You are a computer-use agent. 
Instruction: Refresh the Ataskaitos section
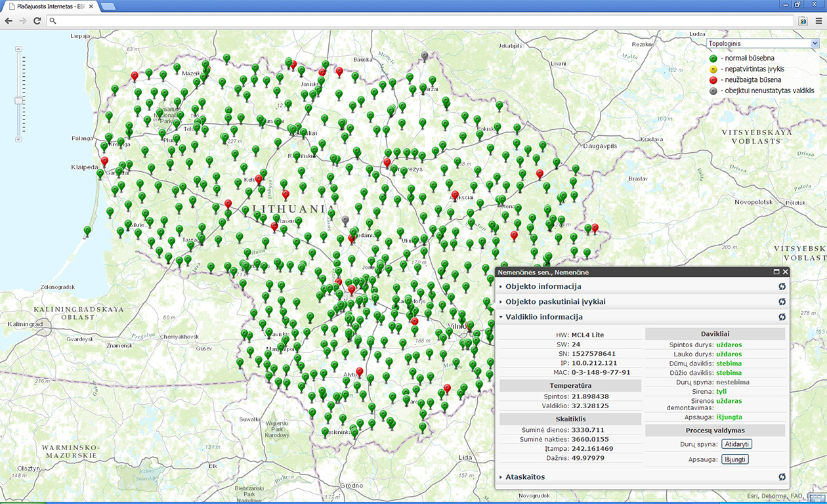click(782, 477)
